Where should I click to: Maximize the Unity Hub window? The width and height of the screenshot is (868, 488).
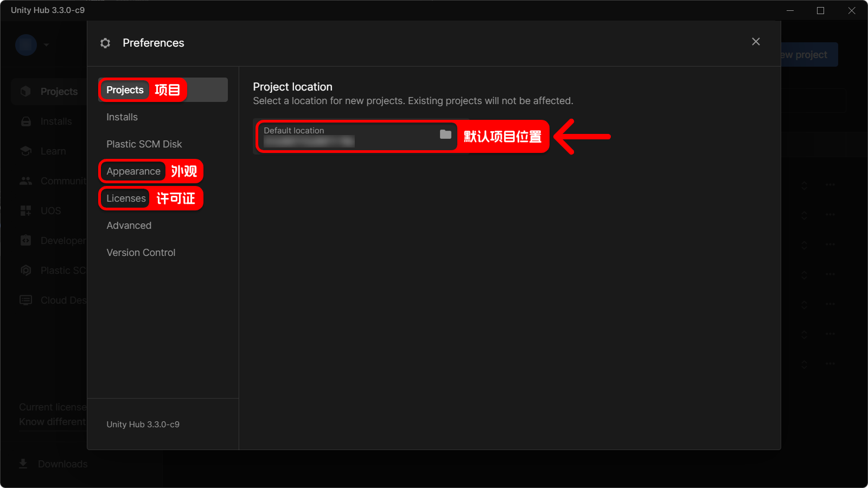click(x=820, y=10)
